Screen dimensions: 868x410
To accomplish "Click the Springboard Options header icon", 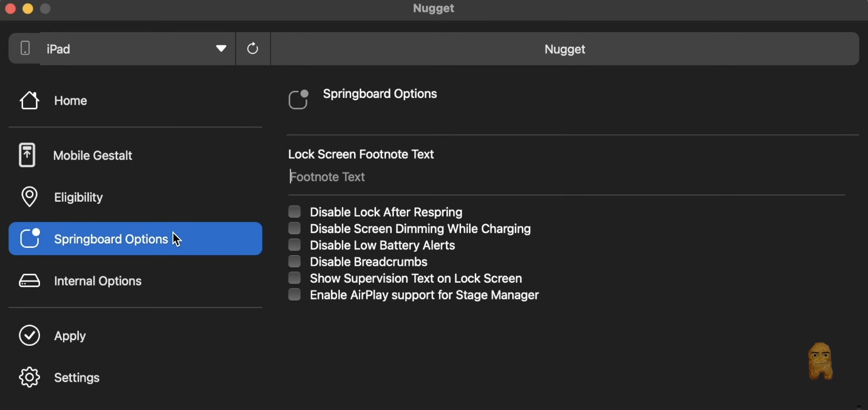I will click(298, 100).
